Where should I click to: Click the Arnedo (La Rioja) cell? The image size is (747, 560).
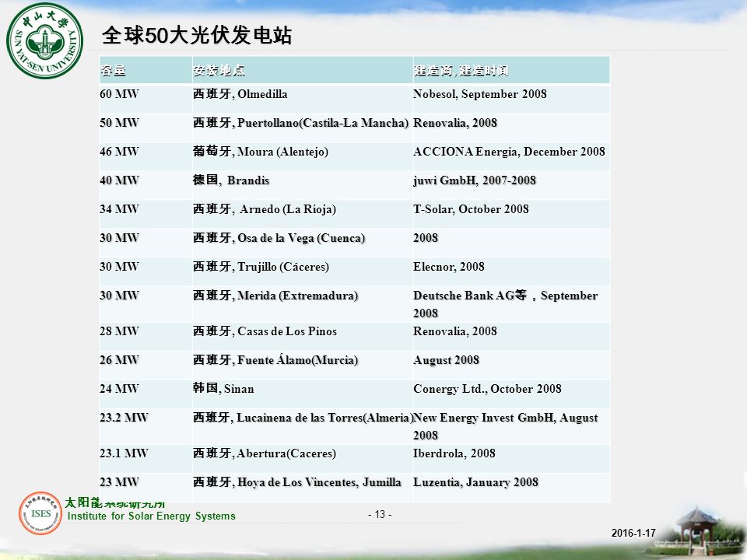tap(302, 213)
